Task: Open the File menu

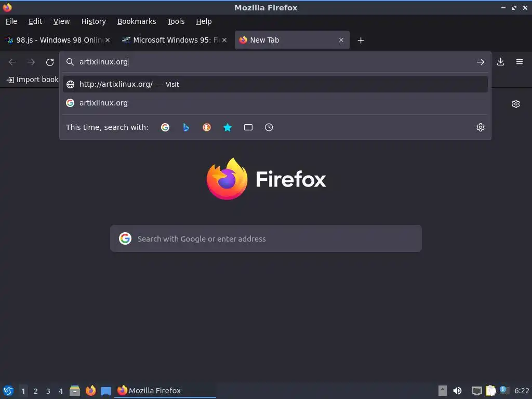Action: pos(11,21)
